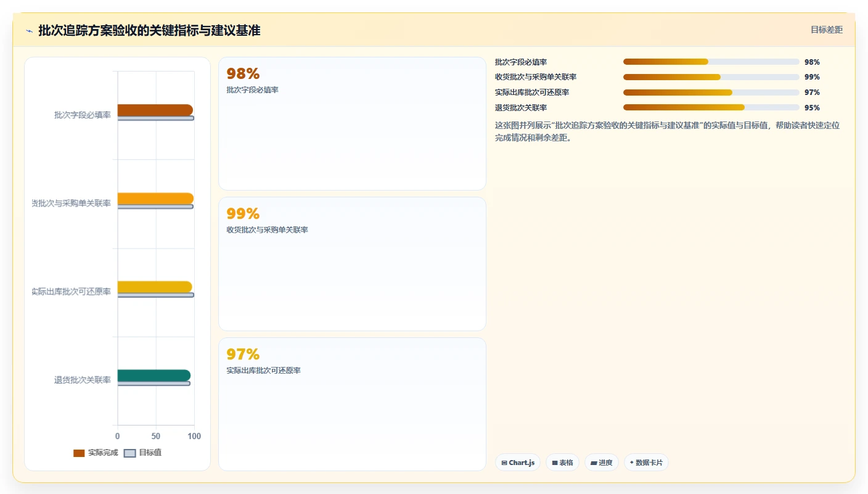Click the chart description paragraph
The image size is (868, 494).
point(668,131)
